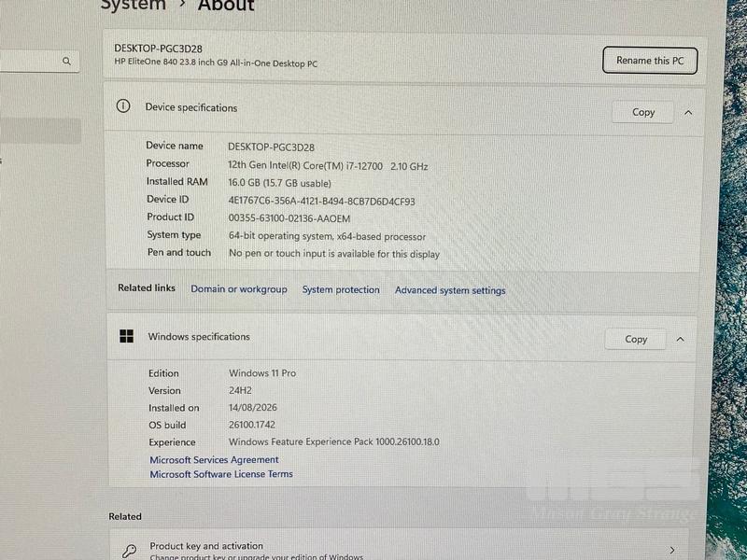747x560 pixels.
Task: Click the Rename this PC button
Action: pyautogui.click(x=650, y=61)
